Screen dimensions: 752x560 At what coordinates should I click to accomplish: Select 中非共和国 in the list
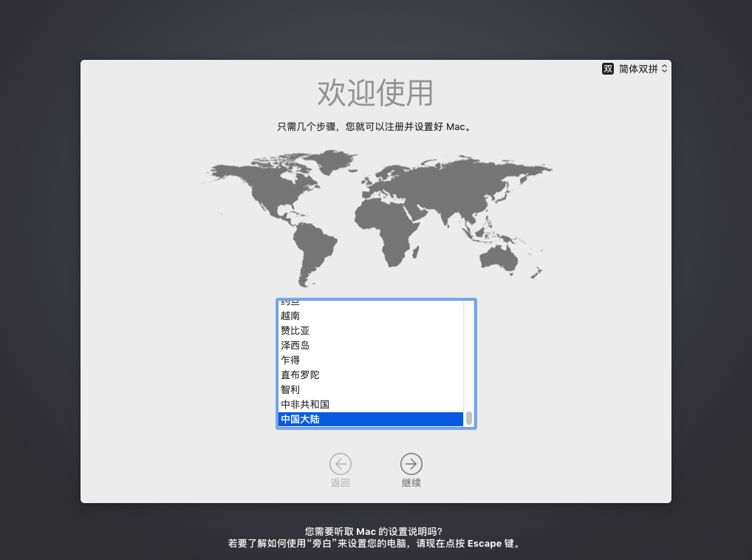pyautogui.click(x=304, y=404)
